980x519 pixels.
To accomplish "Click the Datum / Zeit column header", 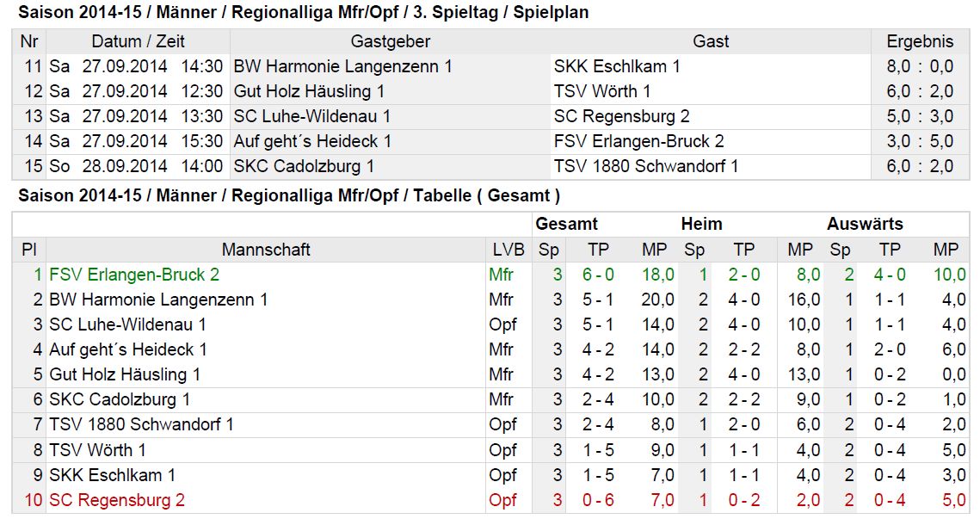I will click(x=139, y=41).
